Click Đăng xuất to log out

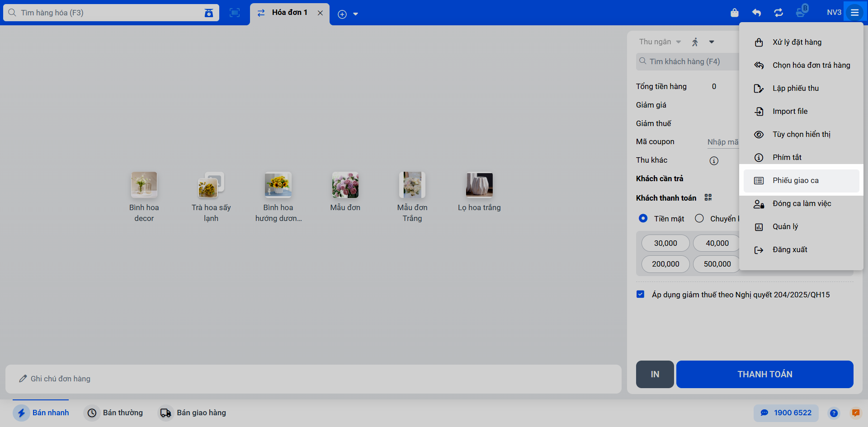(802, 249)
